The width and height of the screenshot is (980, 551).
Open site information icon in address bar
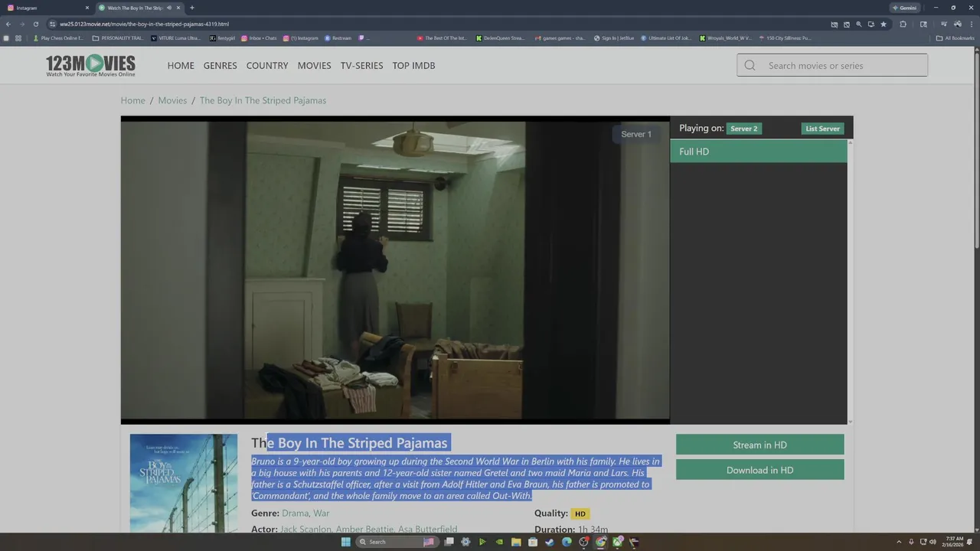[53, 24]
